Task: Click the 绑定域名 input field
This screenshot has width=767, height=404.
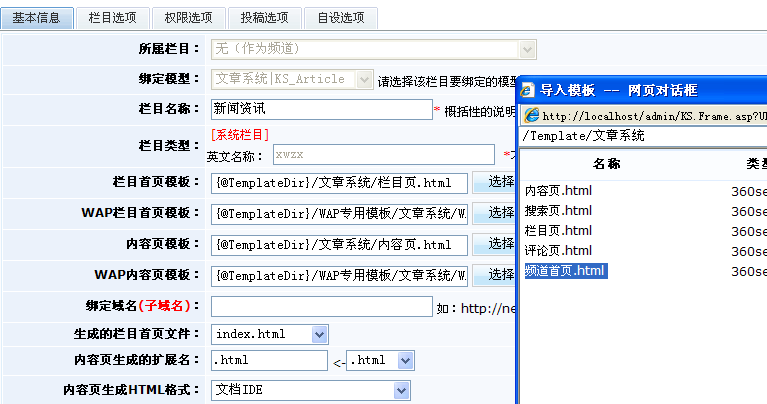Action: pos(320,306)
